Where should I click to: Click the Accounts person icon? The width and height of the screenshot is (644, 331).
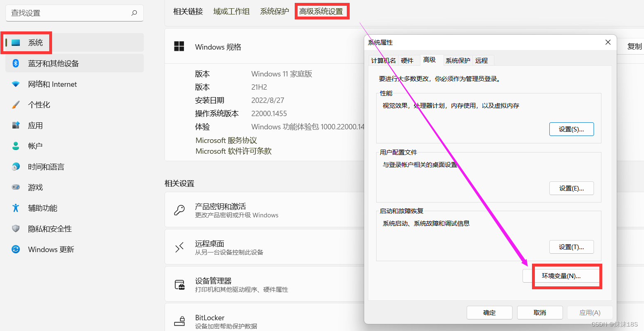click(16, 146)
